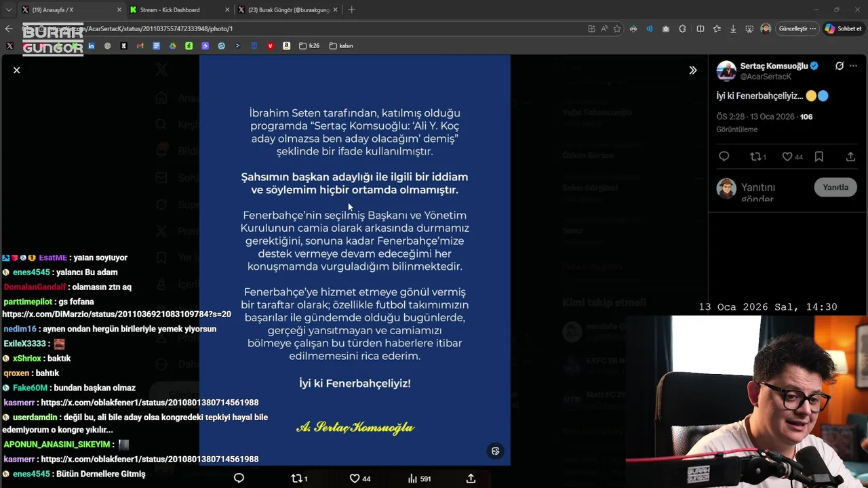Open the Amazon bookmark
The height and width of the screenshot is (488, 868).
(x=286, y=46)
